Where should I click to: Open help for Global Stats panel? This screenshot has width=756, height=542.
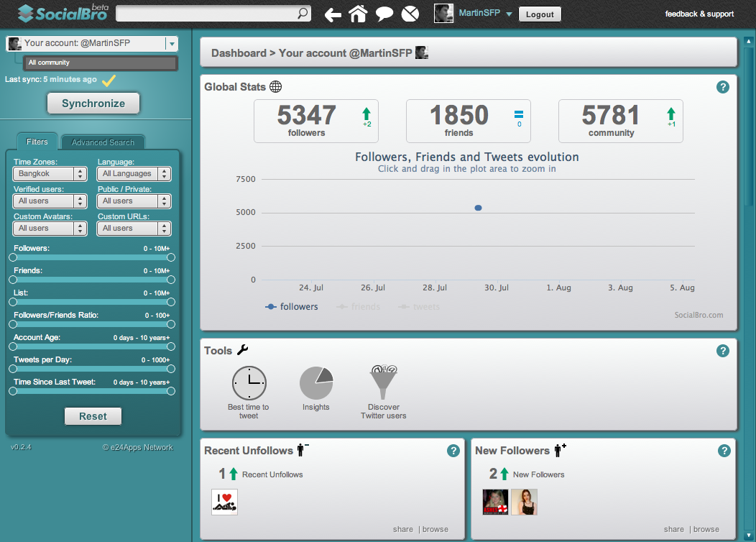pos(723,87)
